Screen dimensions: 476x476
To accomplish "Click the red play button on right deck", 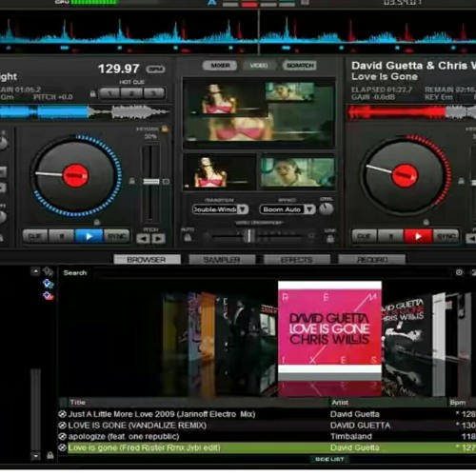I will 418,236.
